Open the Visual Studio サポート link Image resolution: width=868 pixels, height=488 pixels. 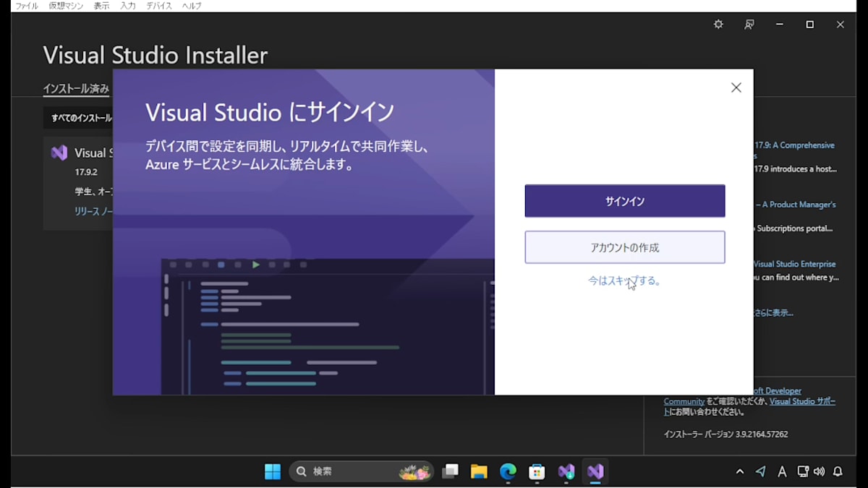coord(803,401)
